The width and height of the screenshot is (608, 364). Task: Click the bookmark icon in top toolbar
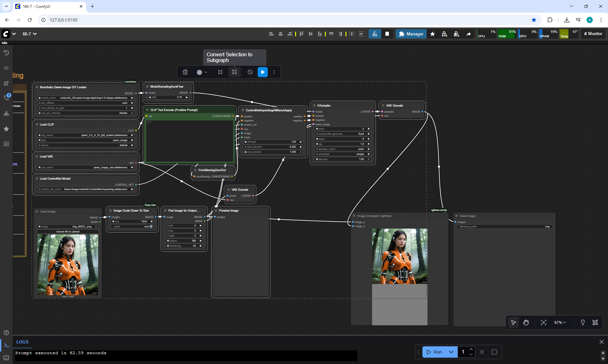point(387,34)
